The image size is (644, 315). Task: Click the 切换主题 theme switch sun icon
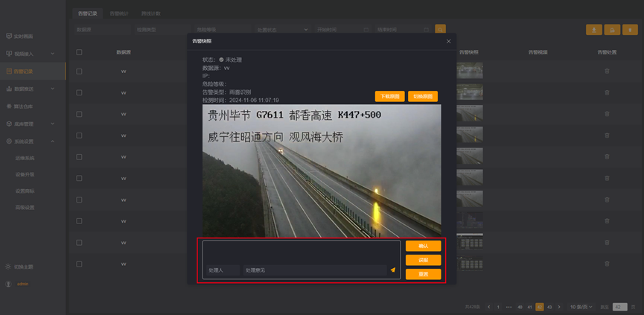pos(8,267)
